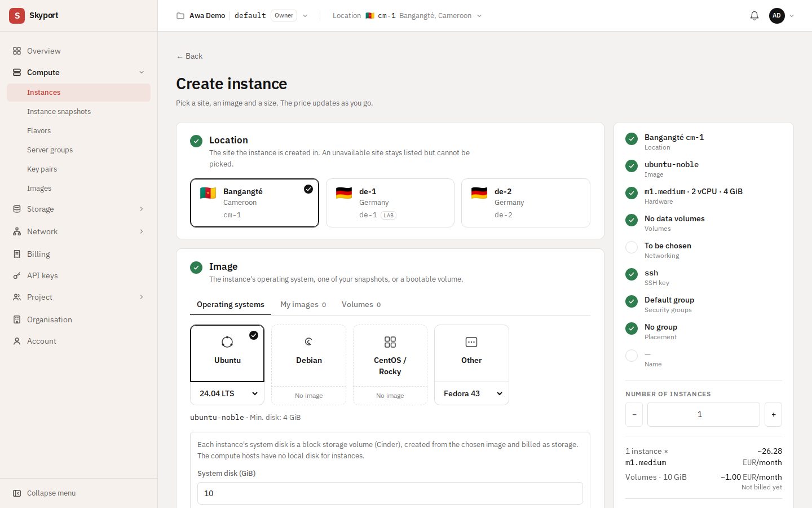The height and width of the screenshot is (508, 812).
Task: Open Instance snapshots in the sidebar
Action: (79, 112)
